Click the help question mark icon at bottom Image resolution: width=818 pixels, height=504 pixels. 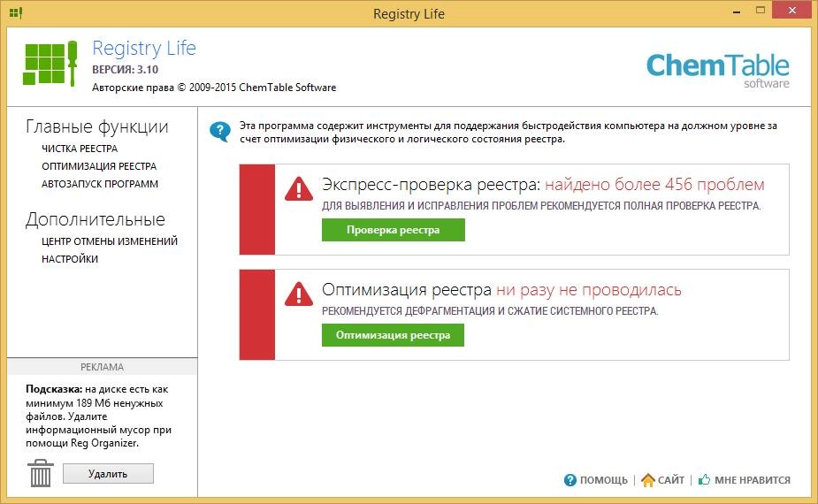(570, 480)
